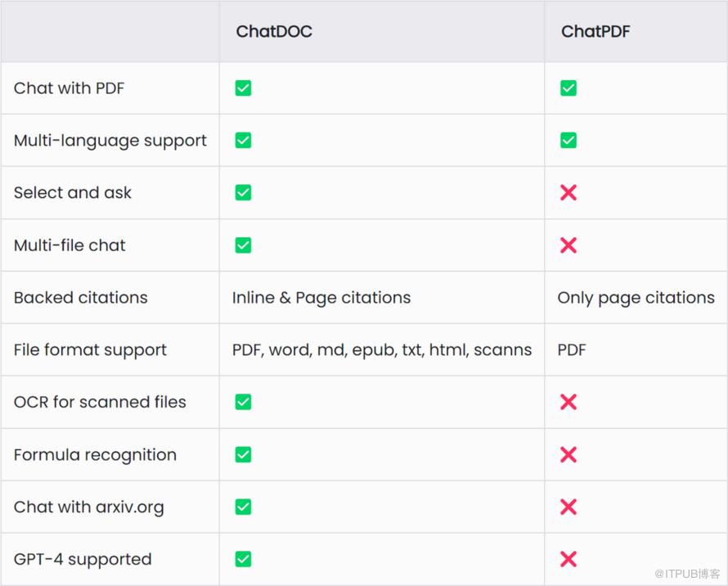Click ChatPDF red X for Multi-file chat
728x586 pixels.
coord(568,246)
